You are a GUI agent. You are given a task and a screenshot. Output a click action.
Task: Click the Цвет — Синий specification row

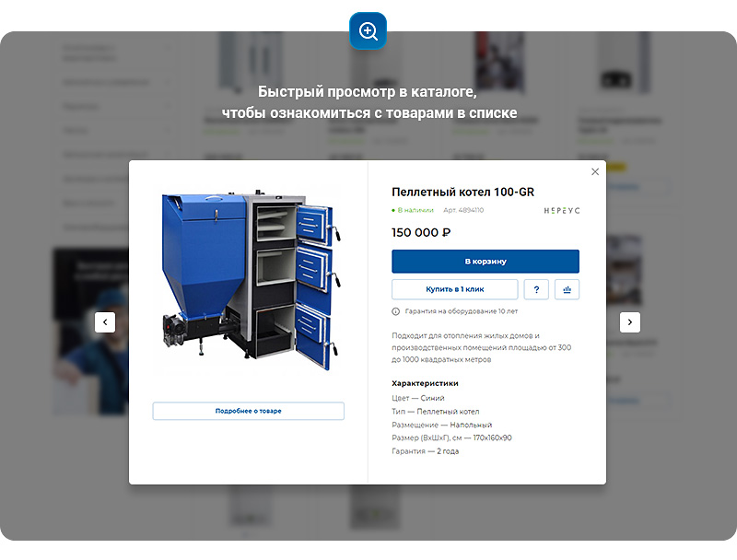[x=418, y=398]
